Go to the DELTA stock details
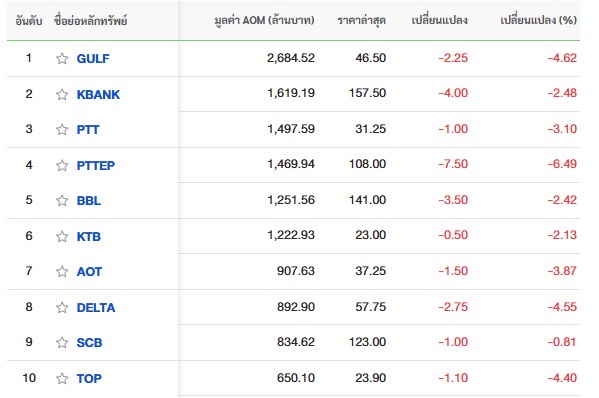Screen dimensions: 599x398 pyautogui.click(x=96, y=307)
